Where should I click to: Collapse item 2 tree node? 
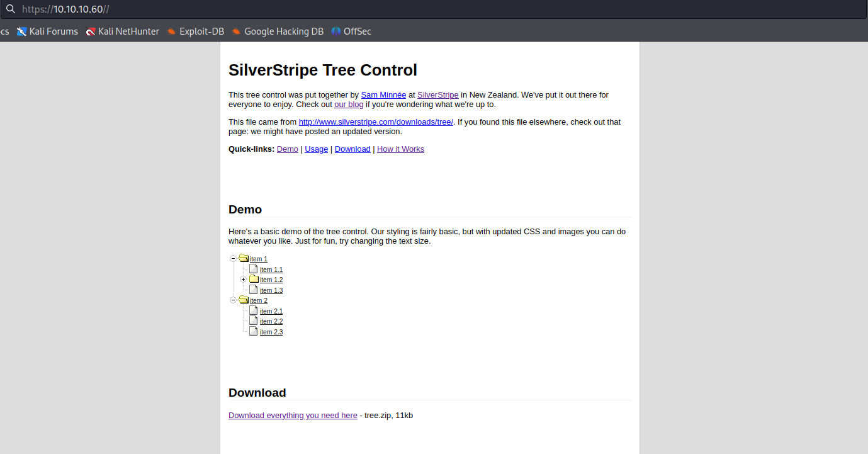pyautogui.click(x=233, y=300)
